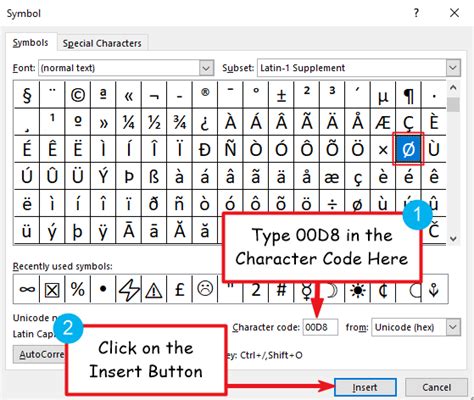Pick the crossed box recent symbol
Viewport: 474px width, 400px height.
pos(52,289)
